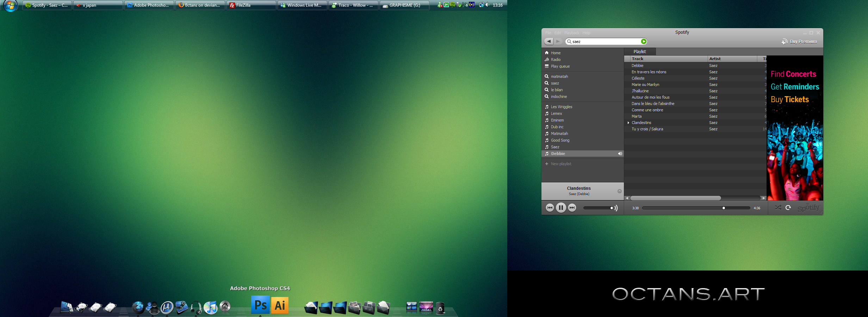Click the Home icon in Spotify sidebar
The height and width of the screenshot is (317, 868).
[547, 53]
